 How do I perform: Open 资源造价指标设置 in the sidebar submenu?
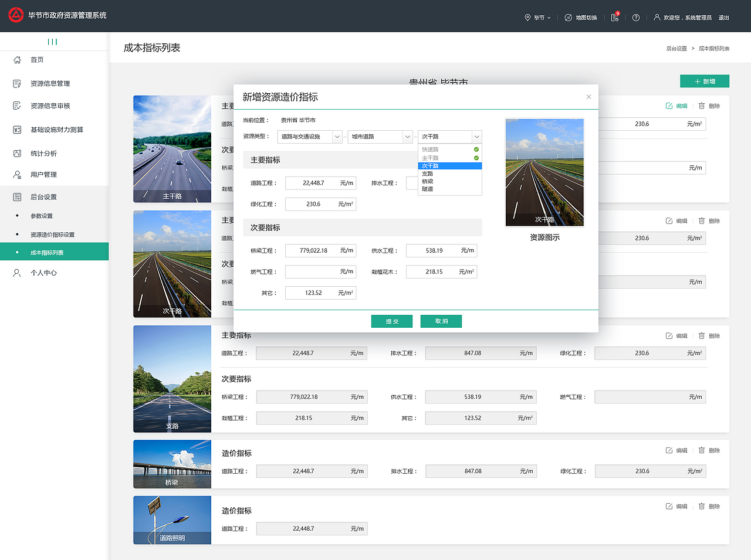(x=53, y=235)
